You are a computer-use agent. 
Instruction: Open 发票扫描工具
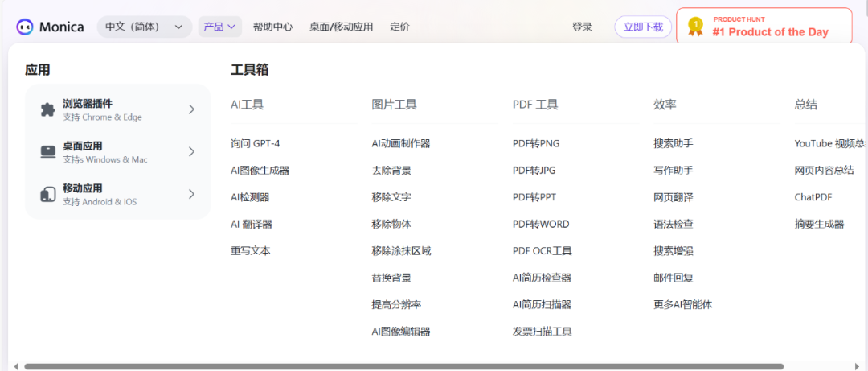point(542,332)
